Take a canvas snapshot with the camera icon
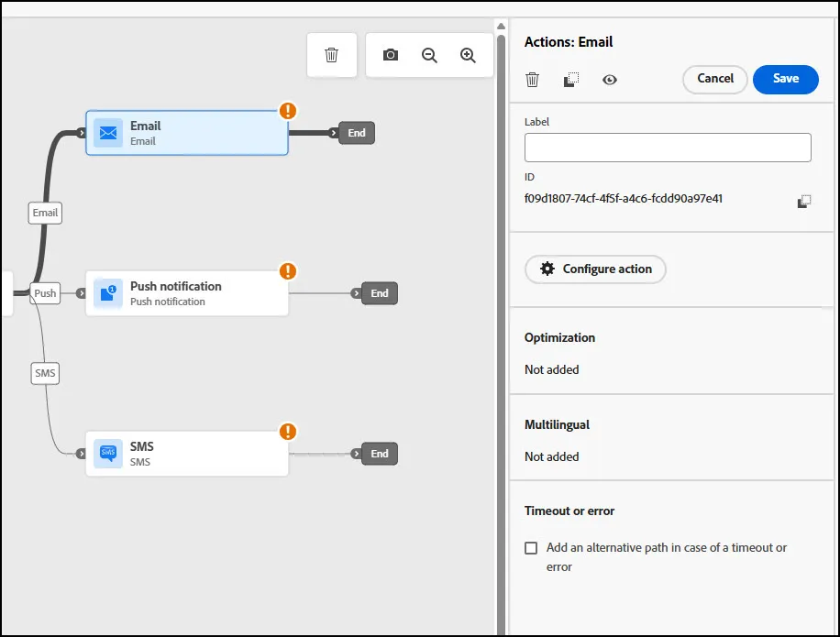Screen dimensions: 840x637 (391, 55)
